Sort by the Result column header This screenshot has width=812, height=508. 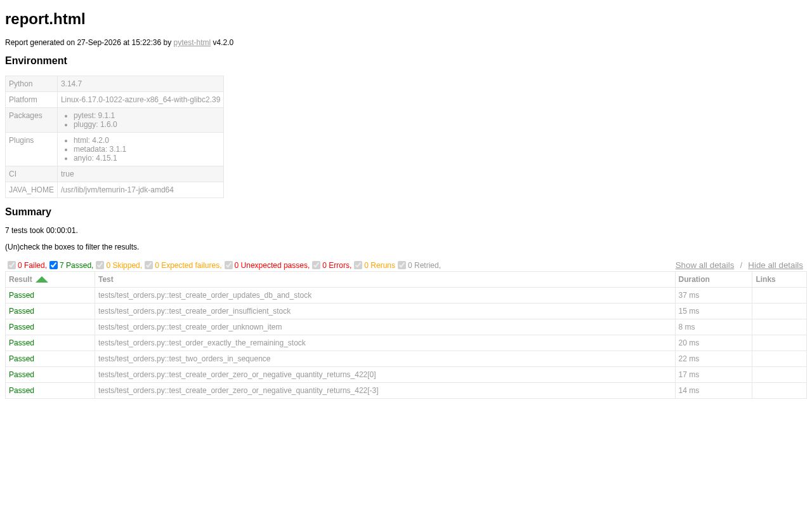tap(50, 279)
